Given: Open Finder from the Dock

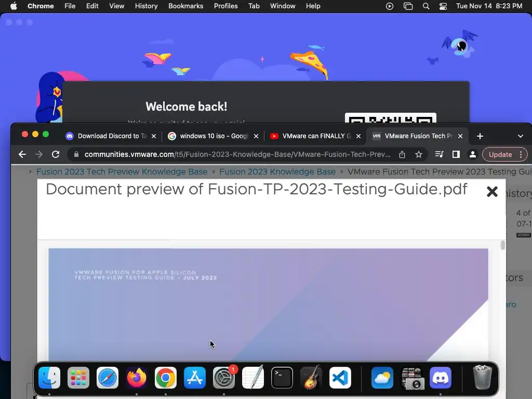Looking at the screenshot, I should click(x=49, y=378).
